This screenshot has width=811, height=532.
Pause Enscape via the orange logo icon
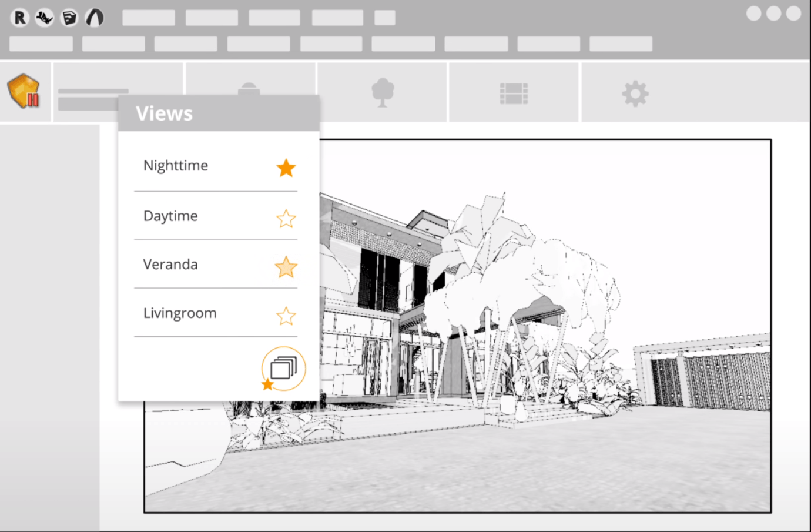(x=25, y=92)
